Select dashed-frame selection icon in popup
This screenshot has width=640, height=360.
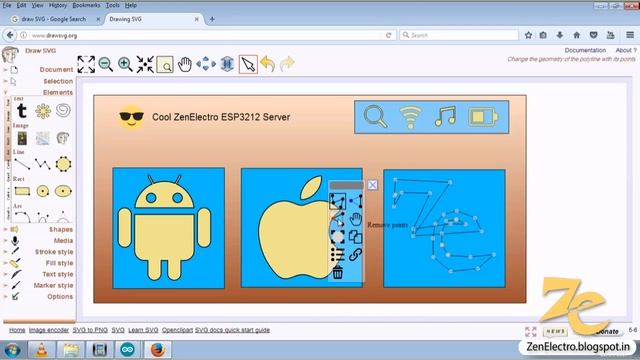pyautogui.click(x=338, y=237)
